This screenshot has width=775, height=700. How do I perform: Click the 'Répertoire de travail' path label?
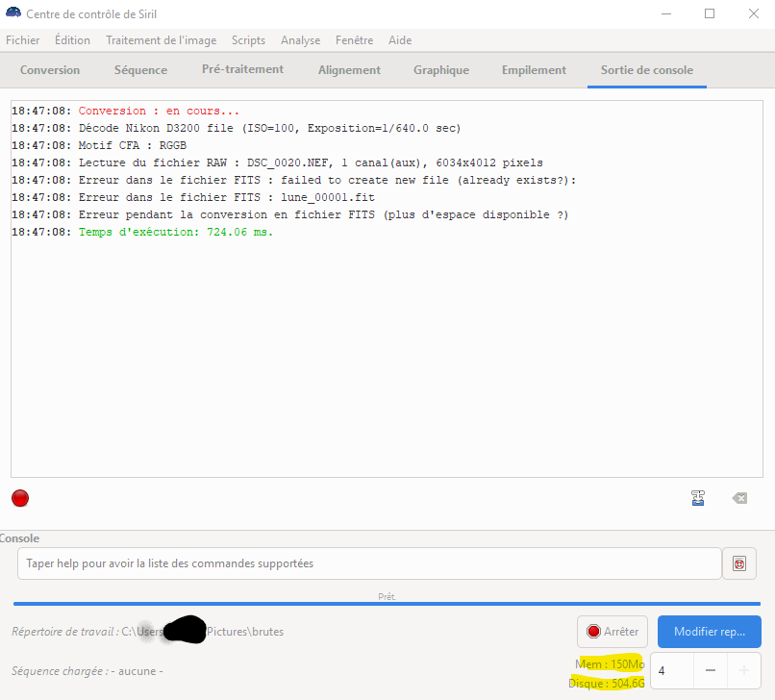pos(148,632)
